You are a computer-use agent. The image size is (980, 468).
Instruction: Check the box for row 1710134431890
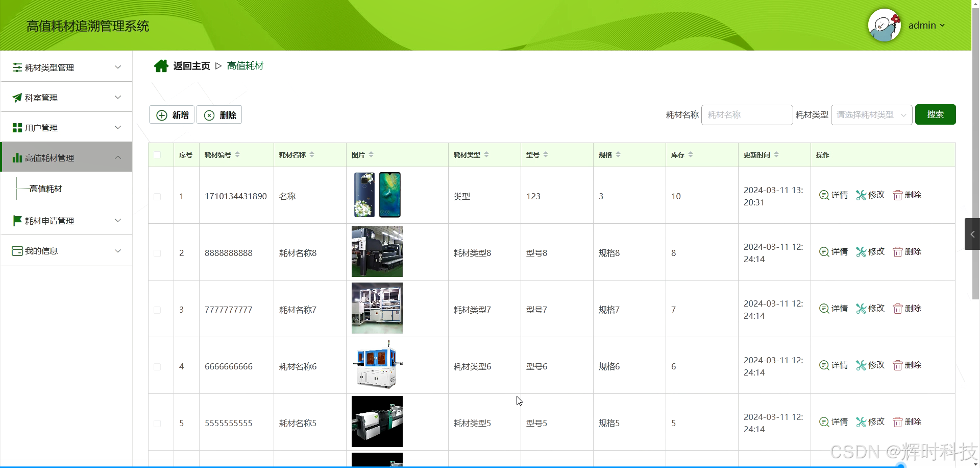tap(157, 197)
